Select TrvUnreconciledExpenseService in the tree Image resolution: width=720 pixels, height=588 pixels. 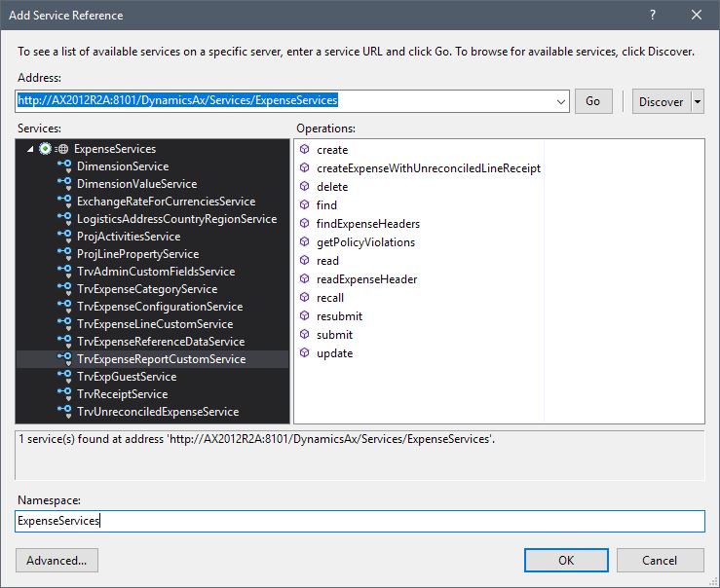pos(157,412)
